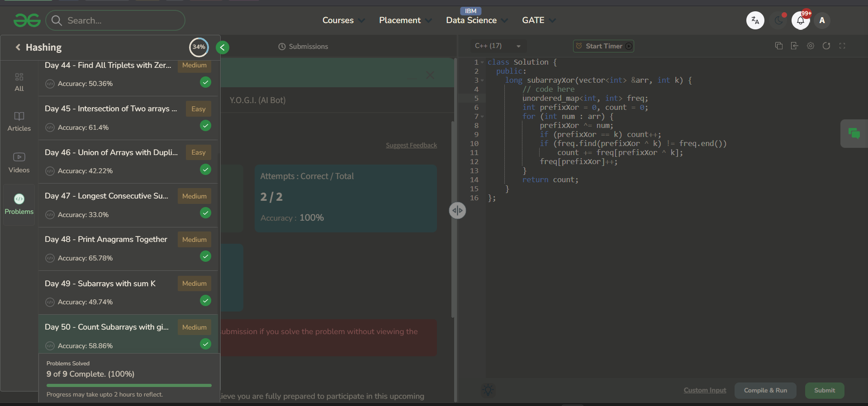Open the notifications bell icon
The width and height of the screenshot is (868, 406).
point(800,20)
